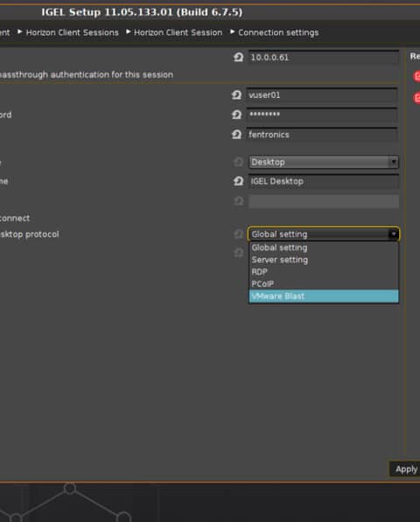This screenshot has width=420, height=522.
Task: Open the Desktop session type dropdown
Action: [x=324, y=162]
